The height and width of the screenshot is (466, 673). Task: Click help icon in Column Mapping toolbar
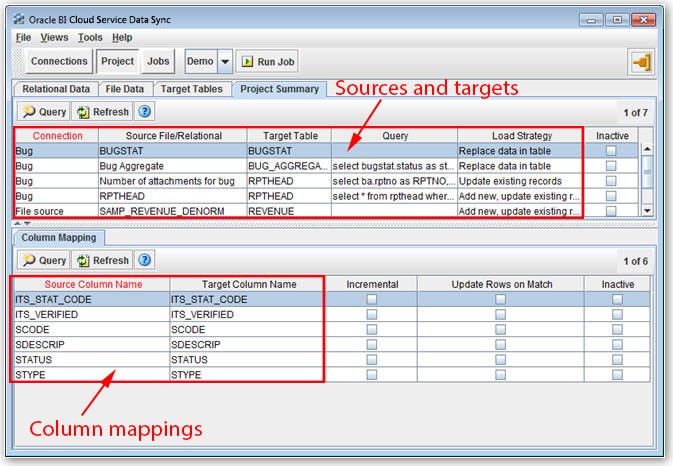[145, 260]
